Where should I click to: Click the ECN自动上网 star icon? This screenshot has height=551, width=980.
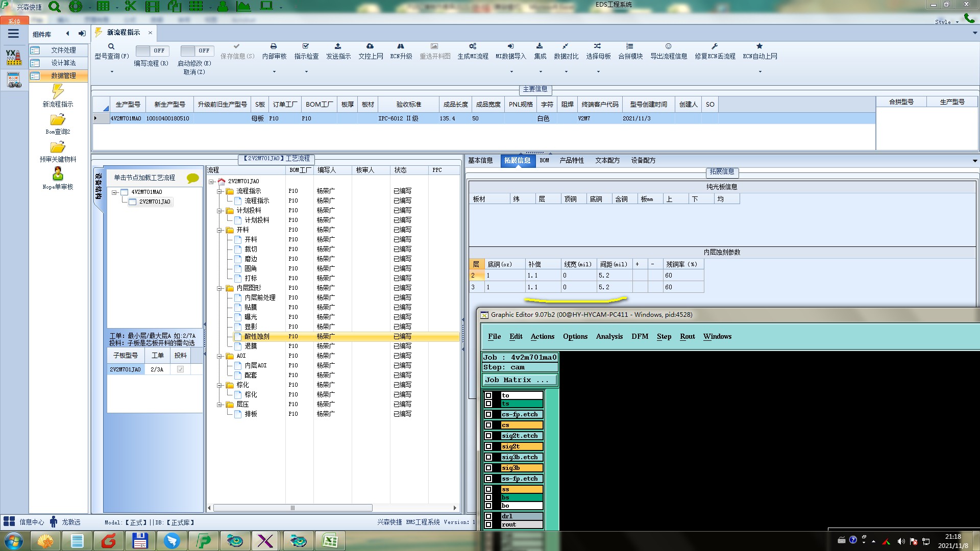759,46
